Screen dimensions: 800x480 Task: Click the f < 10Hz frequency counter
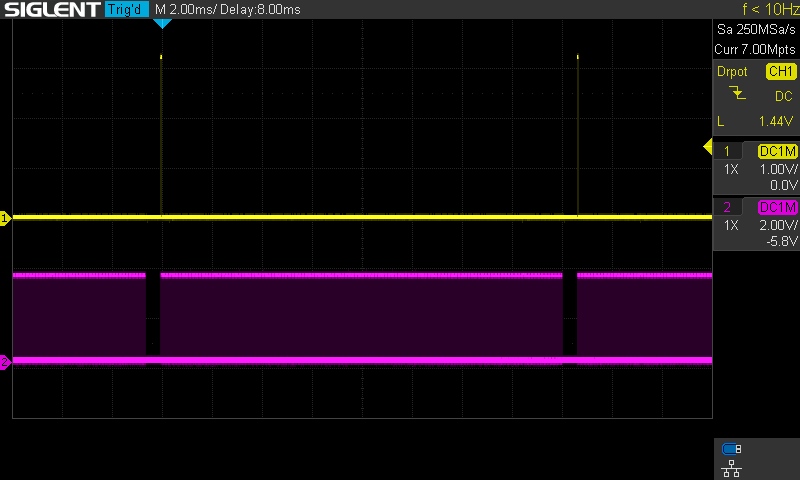click(x=770, y=9)
